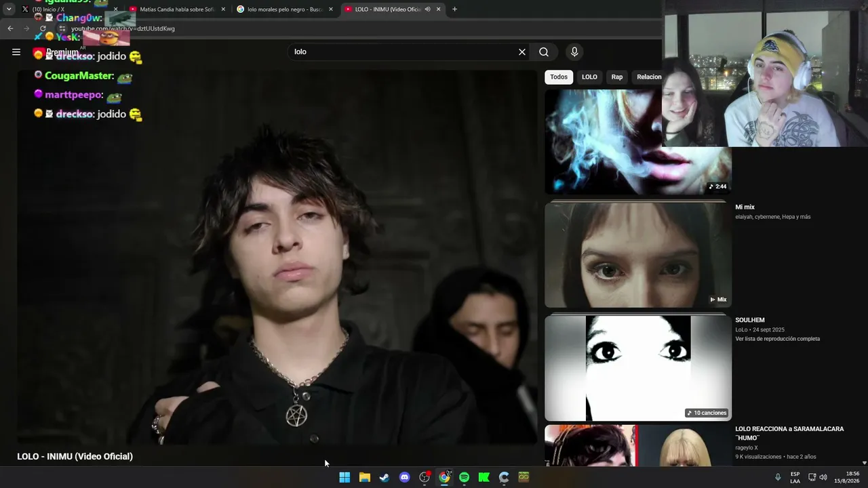Click the video title 'LOLO - INIMU (Video Oficial)'

pyautogui.click(x=75, y=457)
